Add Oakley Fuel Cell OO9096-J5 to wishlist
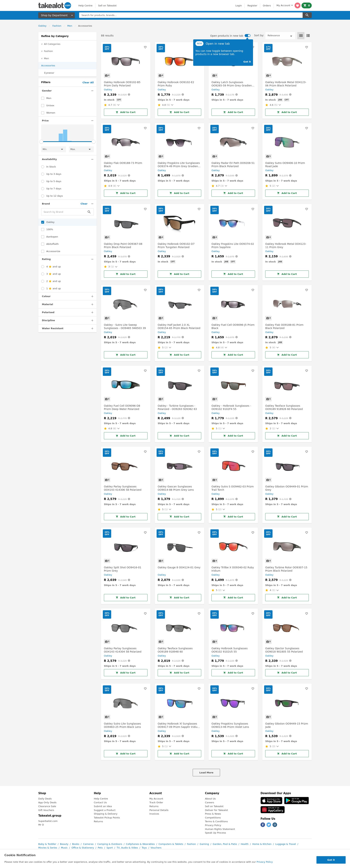This screenshot has width=350, height=868. pos(253,290)
